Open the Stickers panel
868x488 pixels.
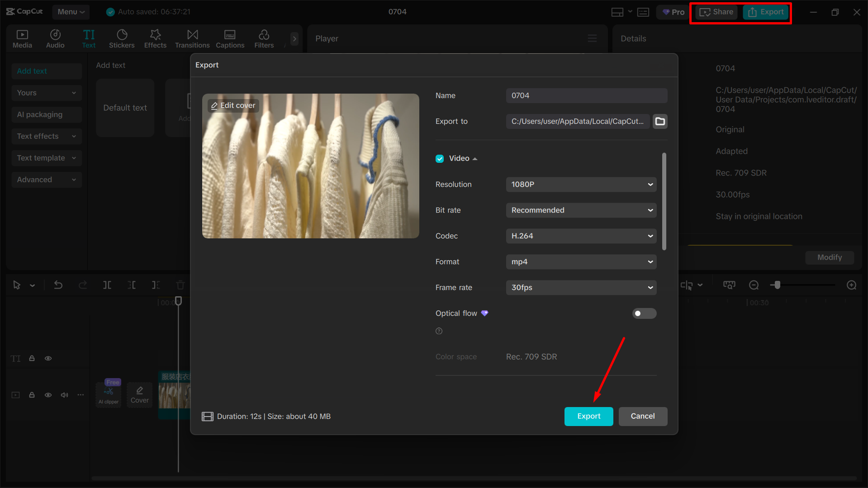(x=122, y=38)
